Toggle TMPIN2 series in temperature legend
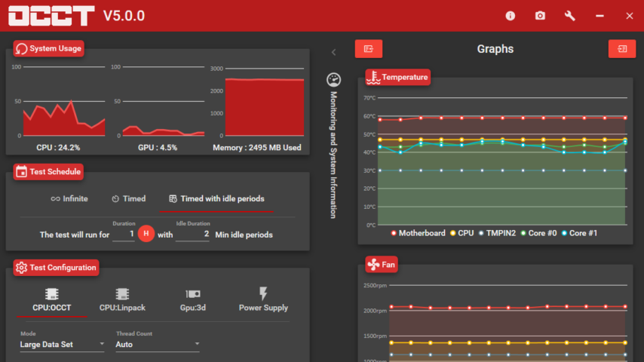 [x=497, y=233]
